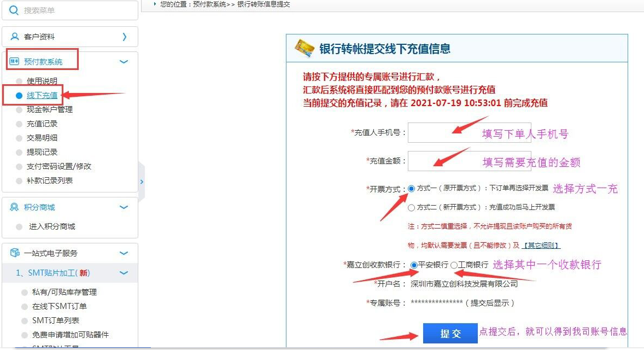Screen dimensions: 644x350
Task: Open the 其它细则 link
Action: [541, 246]
